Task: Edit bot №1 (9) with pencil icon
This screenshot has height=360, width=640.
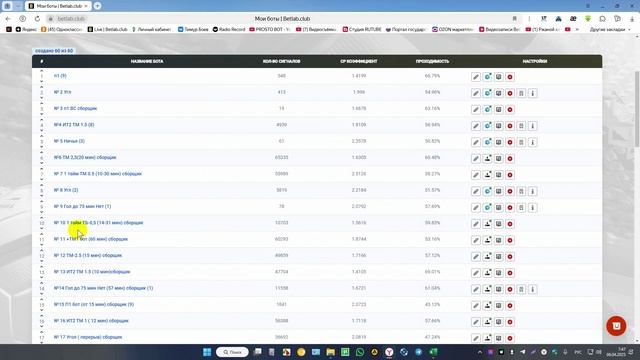Action: 476,77
